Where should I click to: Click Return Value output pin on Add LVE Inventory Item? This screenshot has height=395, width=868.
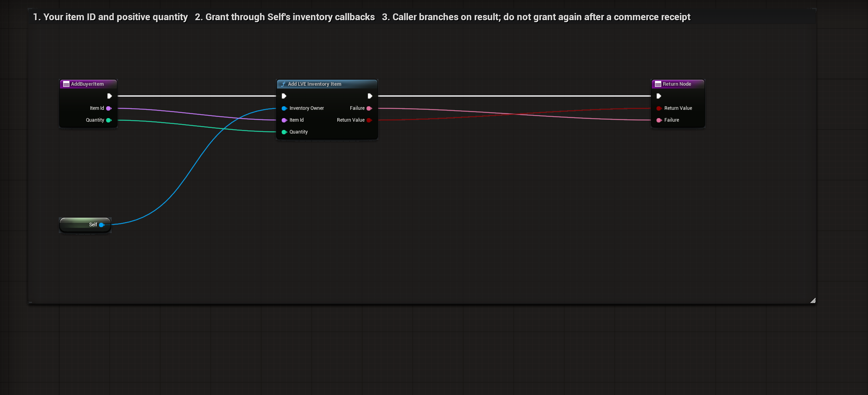coord(369,120)
